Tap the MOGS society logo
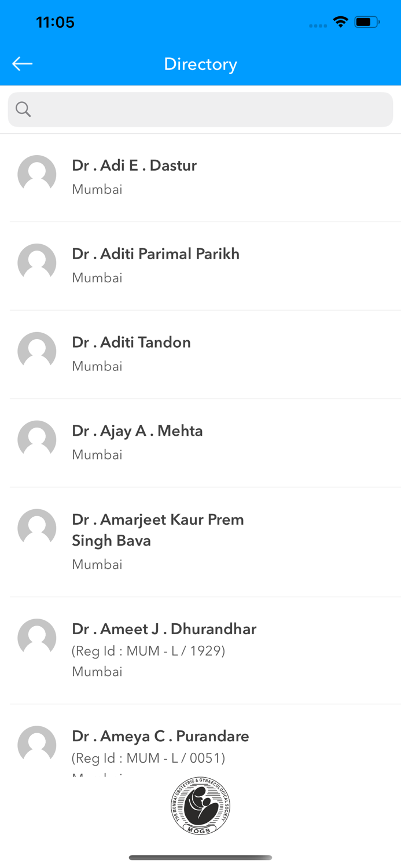The height and width of the screenshot is (868, 401). pyautogui.click(x=200, y=806)
